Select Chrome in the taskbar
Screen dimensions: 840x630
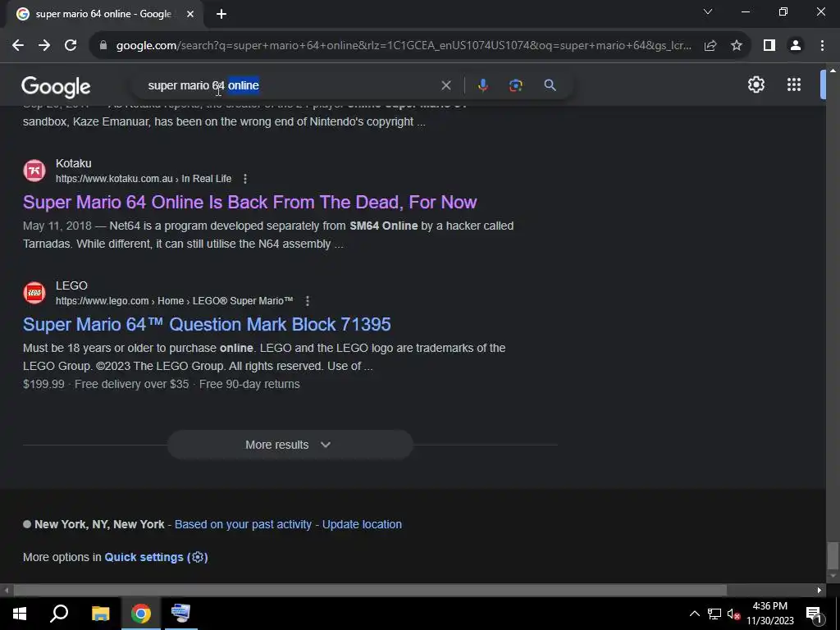[141, 614]
